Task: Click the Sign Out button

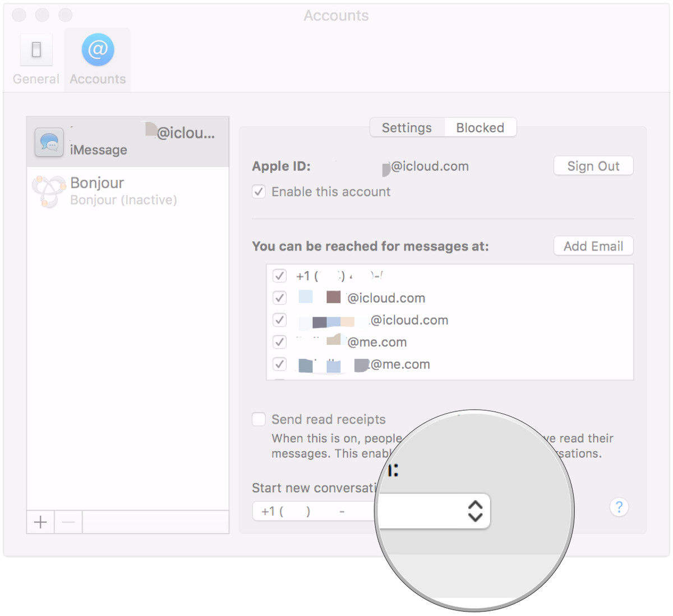Action: click(x=593, y=166)
